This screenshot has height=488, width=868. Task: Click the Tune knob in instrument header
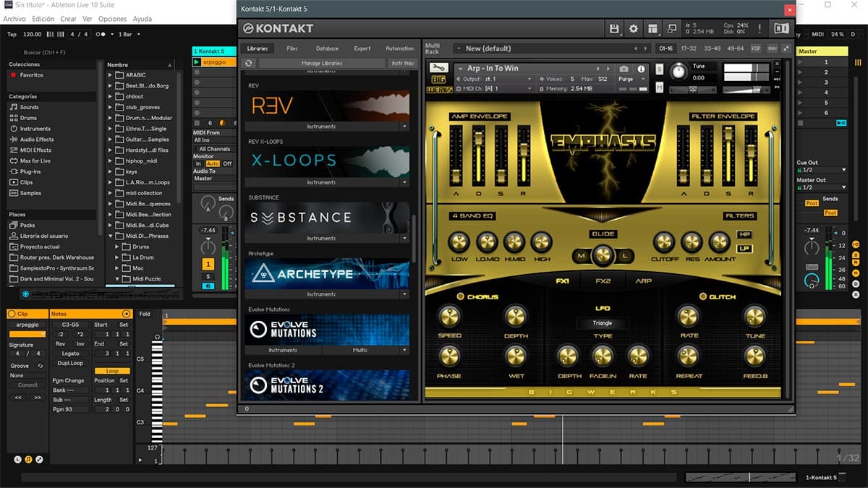[x=678, y=71]
